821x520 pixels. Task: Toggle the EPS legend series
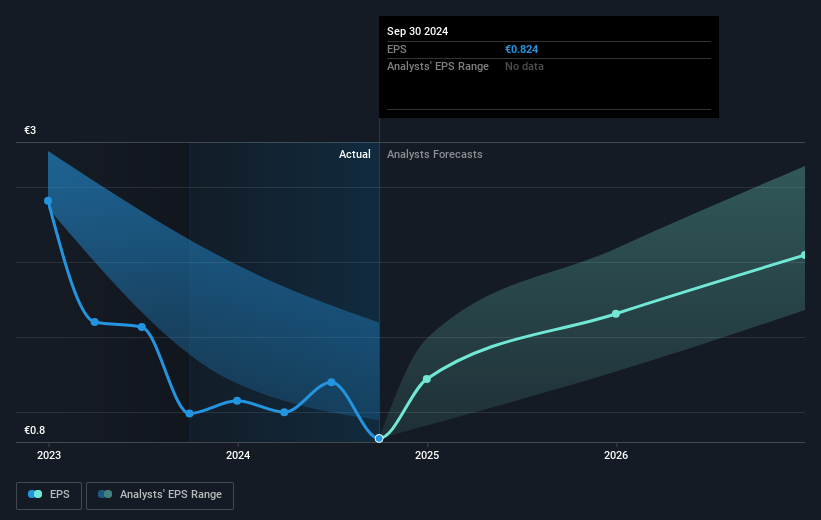tap(49, 495)
